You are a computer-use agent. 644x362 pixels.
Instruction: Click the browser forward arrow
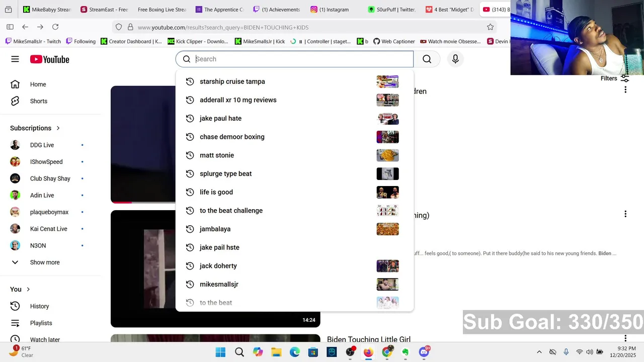(40, 27)
